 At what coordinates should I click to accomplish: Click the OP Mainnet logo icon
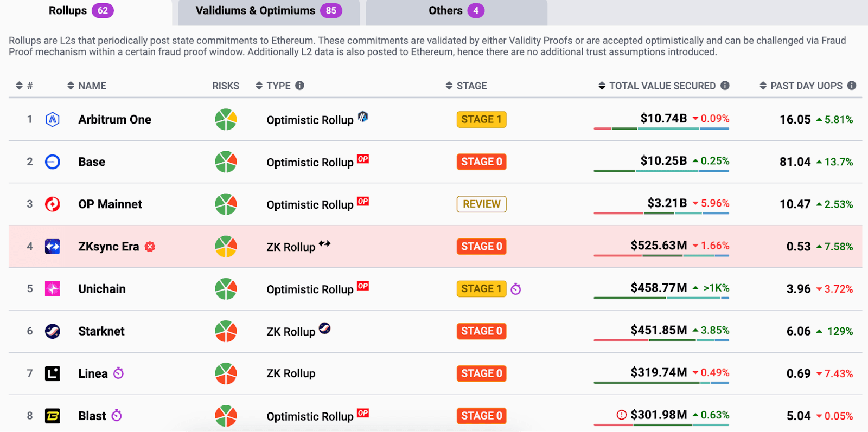(53, 204)
